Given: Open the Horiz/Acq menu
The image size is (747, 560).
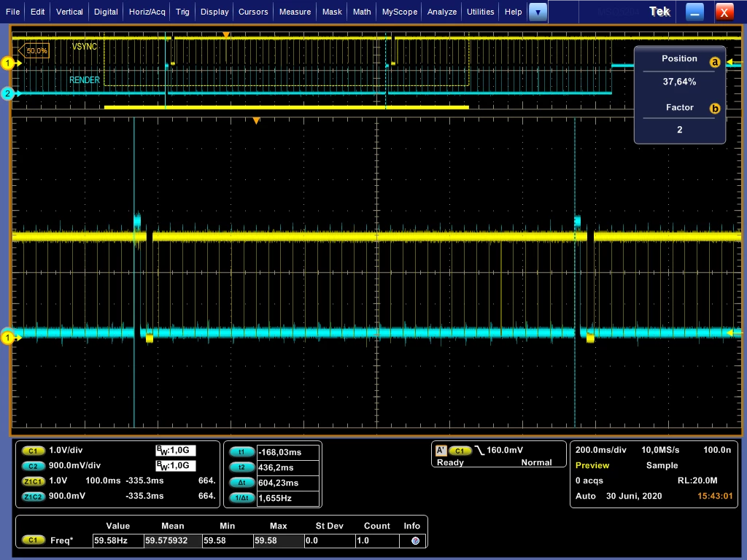Looking at the screenshot, I should point(147,12).
